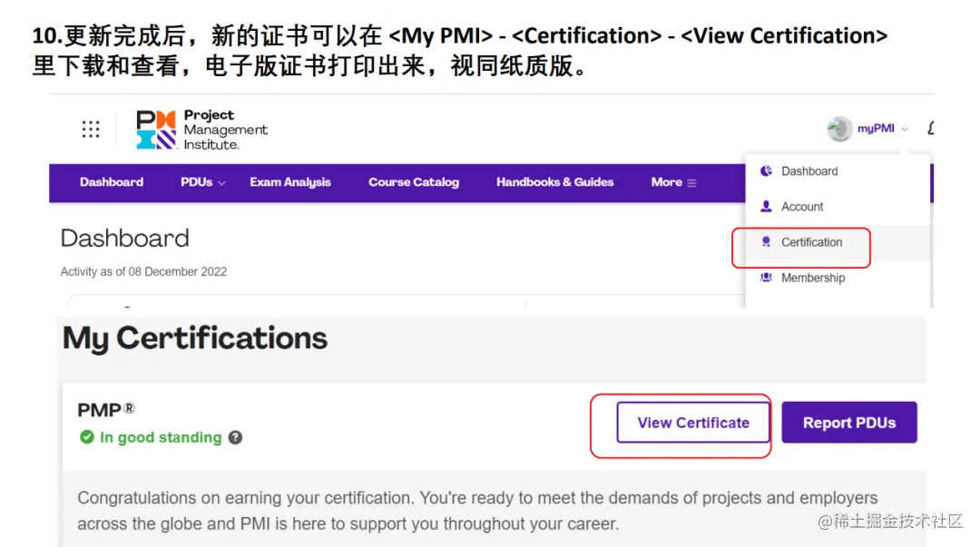Select Account in the myPMI dropdown
Screen dimensions: 980x547
tap(802, 206)
